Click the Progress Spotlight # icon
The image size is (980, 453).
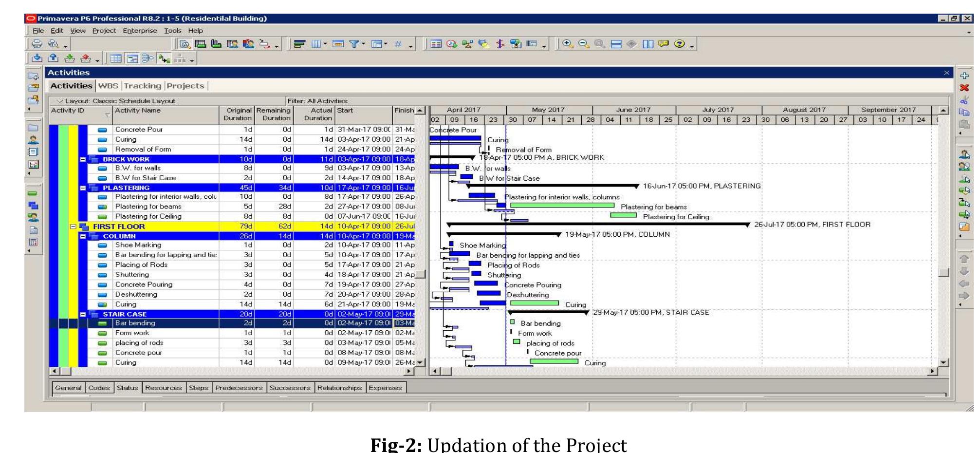coord(398,44)
